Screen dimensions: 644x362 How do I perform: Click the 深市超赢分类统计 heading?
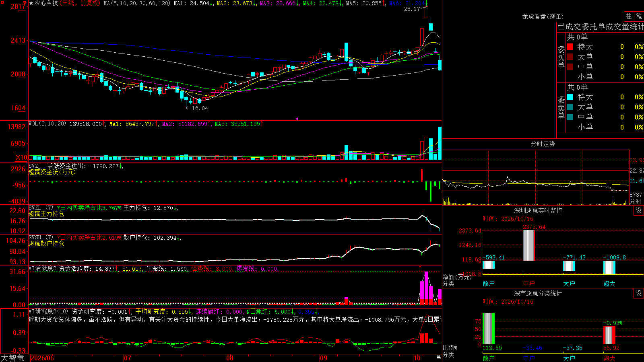(x=538, y=293)
